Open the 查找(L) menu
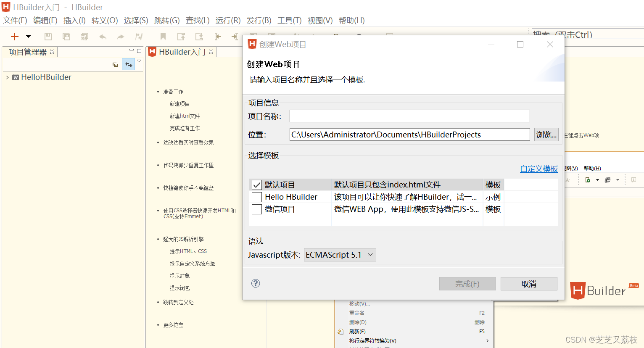The image size is (644, 348). (198, 21)
